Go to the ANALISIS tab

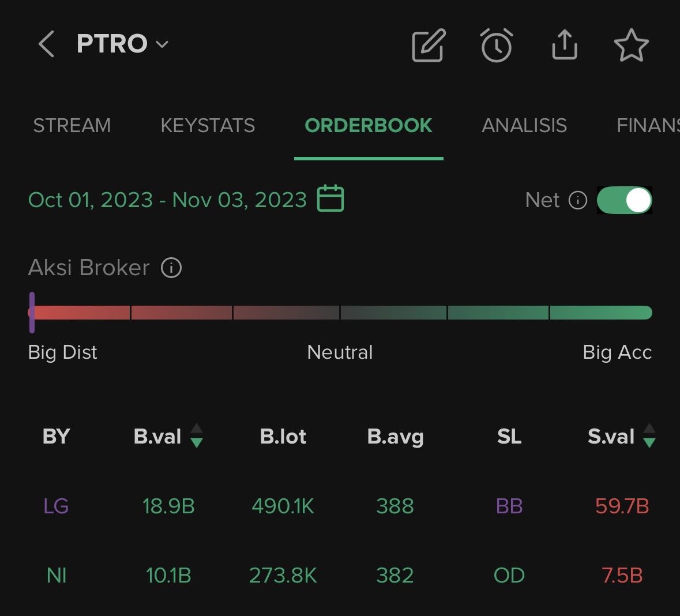coord(524,125)
